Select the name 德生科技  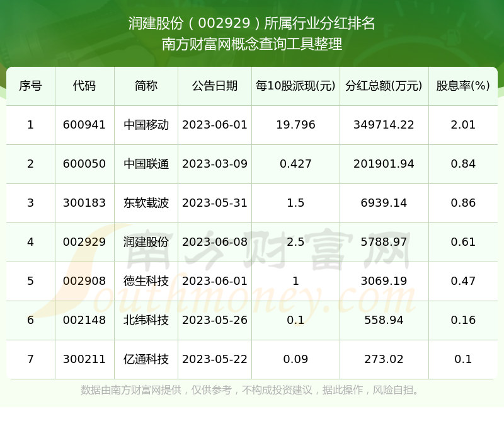point(146,281)
